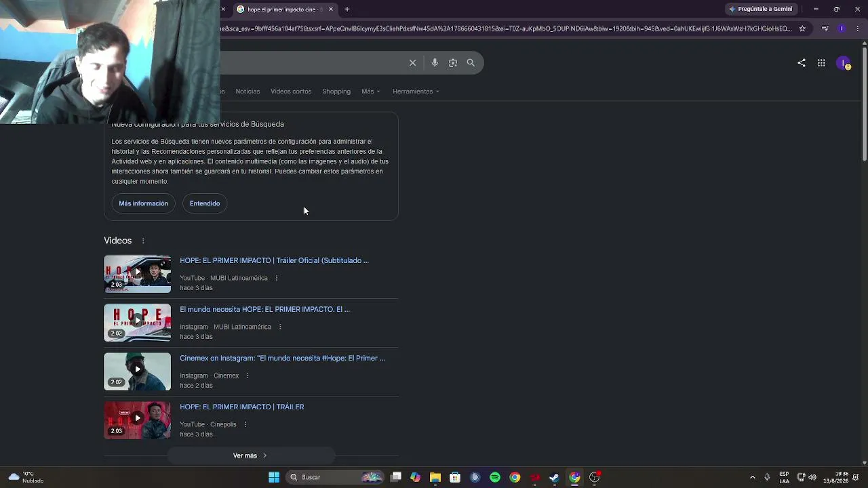Image resolution: width=868 pixels, height=488 pixels.
Task: Switch to the Shopping results tab
Action: coord(336,91)
